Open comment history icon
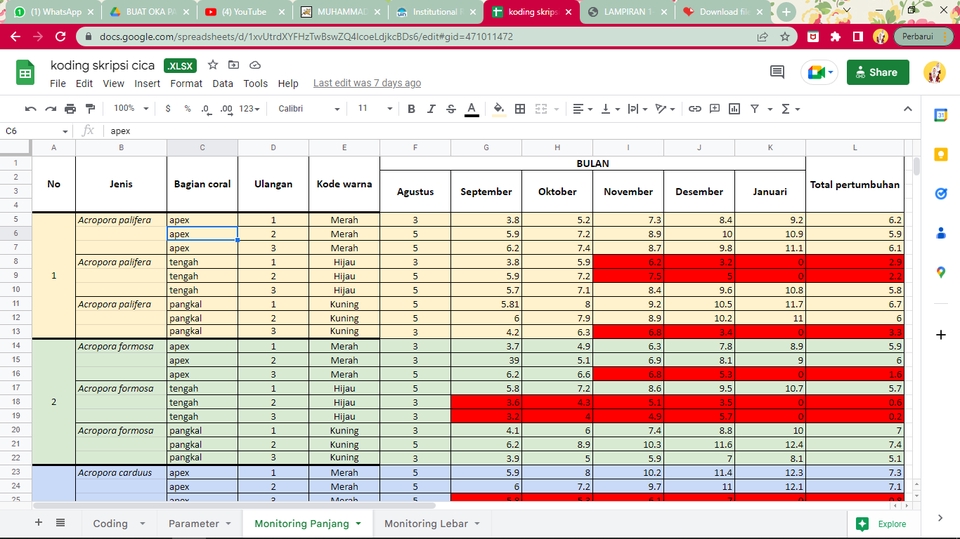Screen dimensions: 960x539 click(x=777, y=72)
